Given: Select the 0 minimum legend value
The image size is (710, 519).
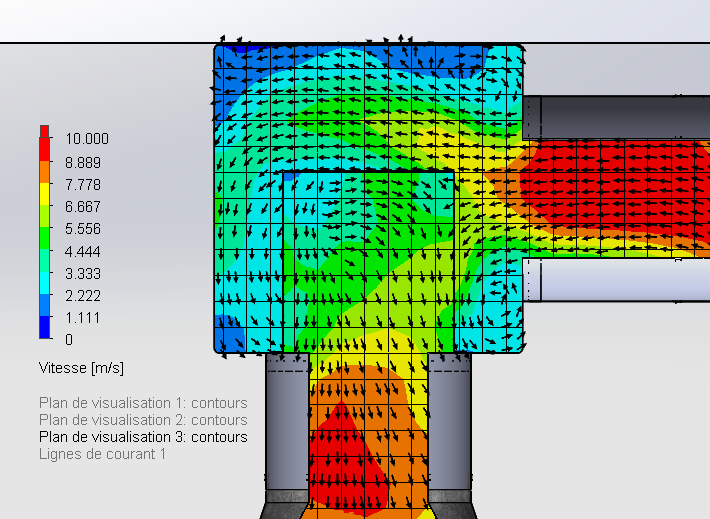Looking at the screenshot, I should [69, 340].
